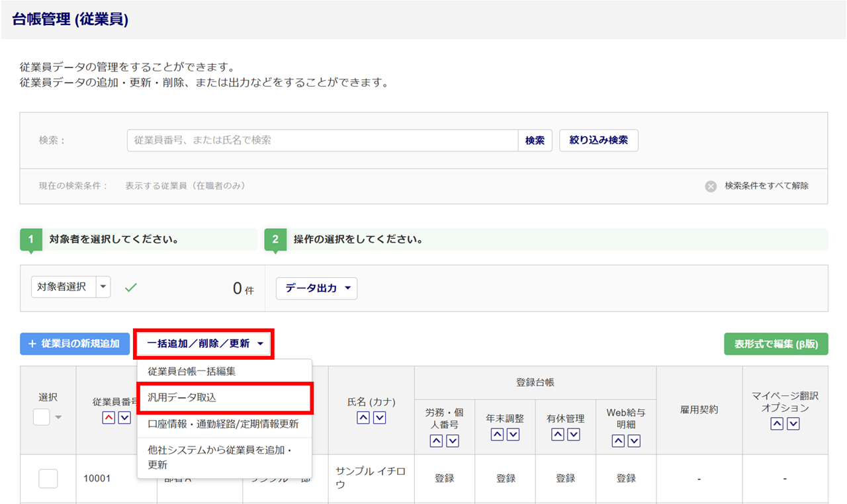This screenshot has height=504, width=847.
Task: Select 汎用データ取込 from the menu
Action: click(x=224, y=398)
